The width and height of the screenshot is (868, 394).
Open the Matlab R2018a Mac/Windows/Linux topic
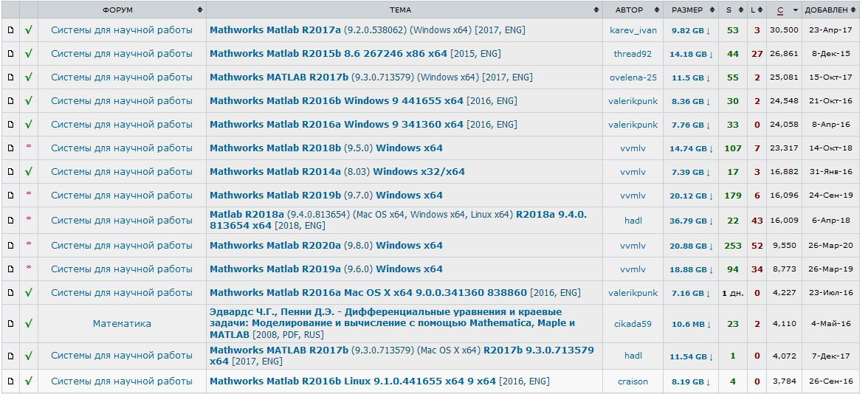[398, 220]
